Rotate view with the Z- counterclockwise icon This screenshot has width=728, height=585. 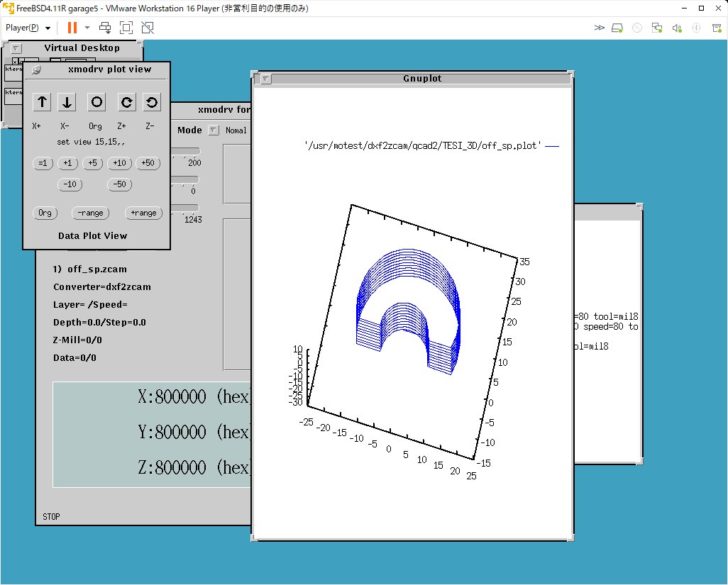click(x=151, y=102)
